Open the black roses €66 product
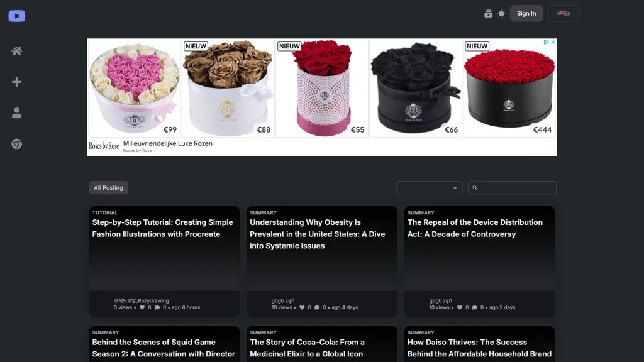 click(x=416, y=88)
